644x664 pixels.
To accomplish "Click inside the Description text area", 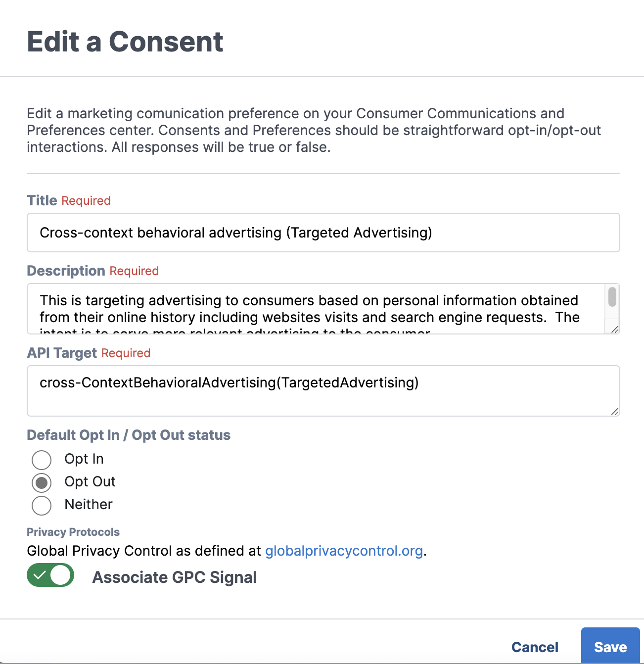I will point(317,309).
